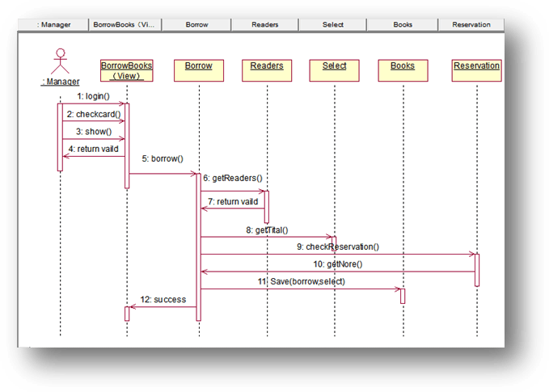Viewport: 549px width, 392px height.
Task: Click the Manager actor stick figure
Action: click(61, 61)
